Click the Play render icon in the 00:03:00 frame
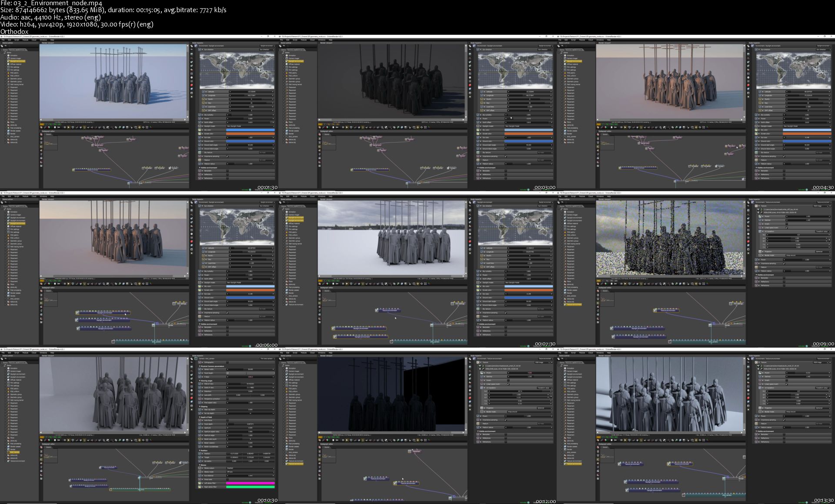The width and height of the screenshot is (835, 504). click(x=347, y=127)
